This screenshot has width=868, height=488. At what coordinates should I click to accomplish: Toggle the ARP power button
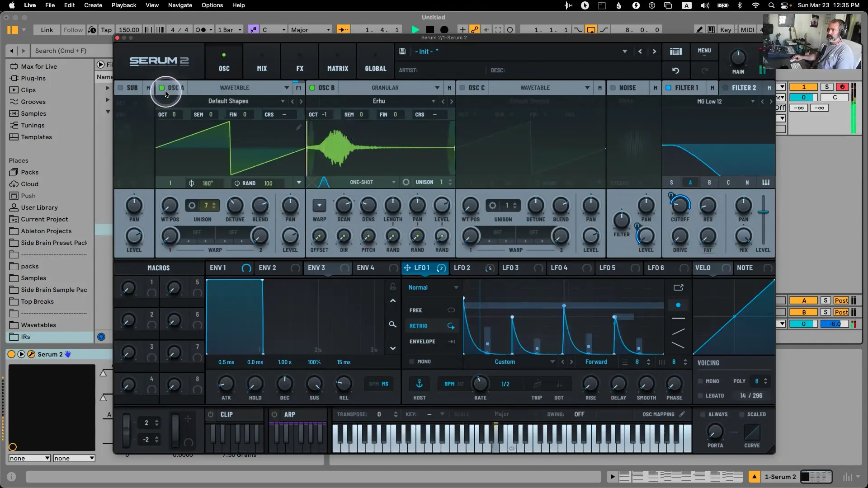pyautogui.click(x=274, y=414)
